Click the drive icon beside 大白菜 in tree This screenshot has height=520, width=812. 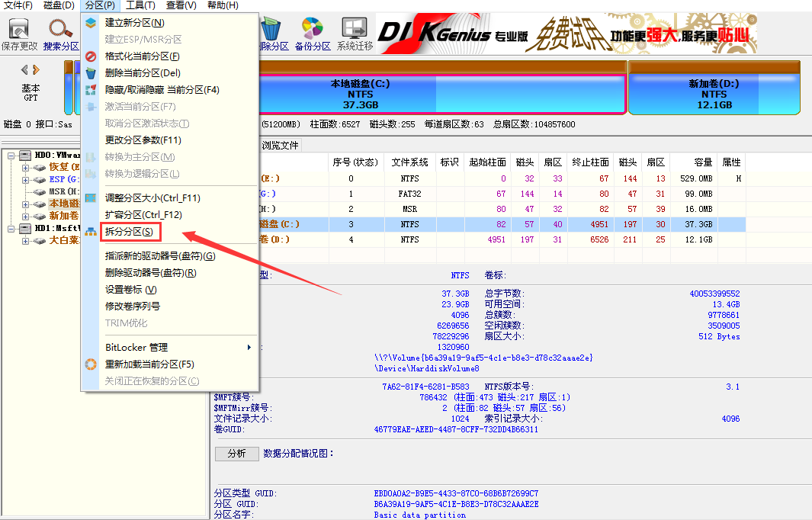pos(40,241)
